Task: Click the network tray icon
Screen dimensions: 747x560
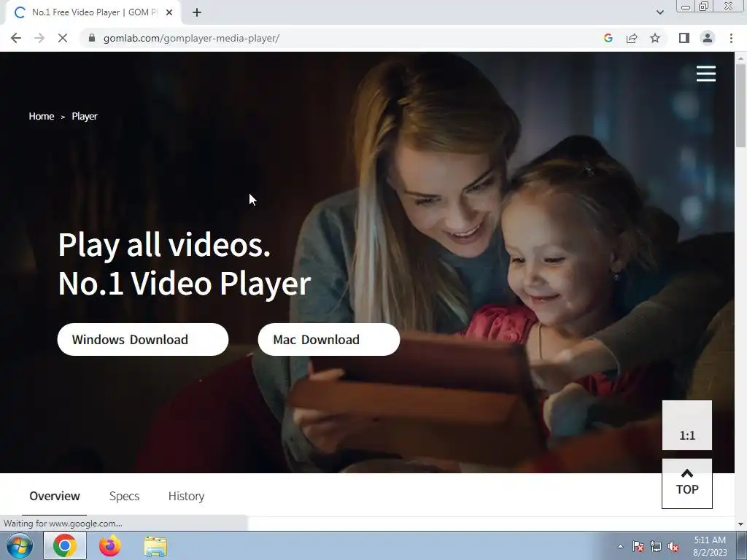Action: 656,547
